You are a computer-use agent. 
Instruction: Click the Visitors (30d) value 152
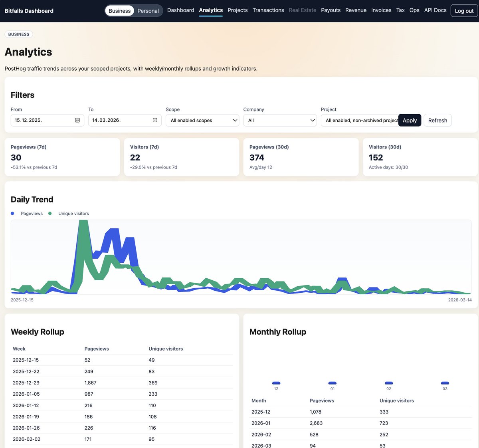(x=376, y=158)
